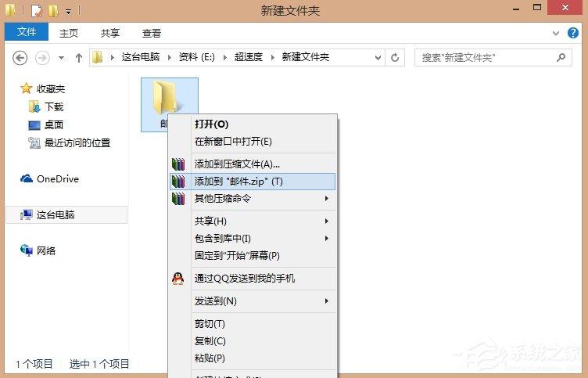Click 超速度 in the address path
Image resolution: width=588 pixels, height=378 pixels.
(248, 57)
